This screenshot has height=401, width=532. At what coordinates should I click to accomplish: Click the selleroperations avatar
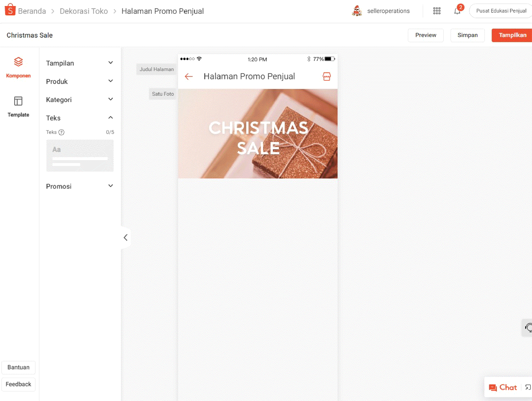point(357,11)
